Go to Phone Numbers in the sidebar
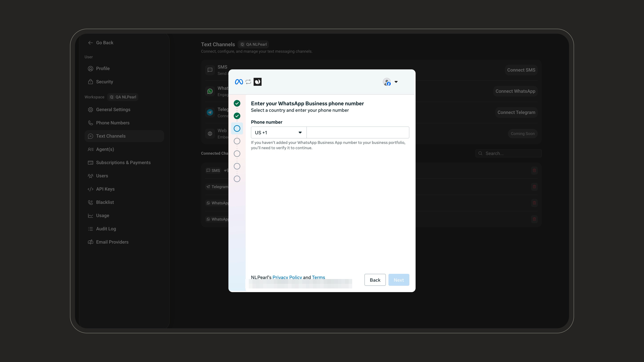The image size is (644, 362). 124,123
